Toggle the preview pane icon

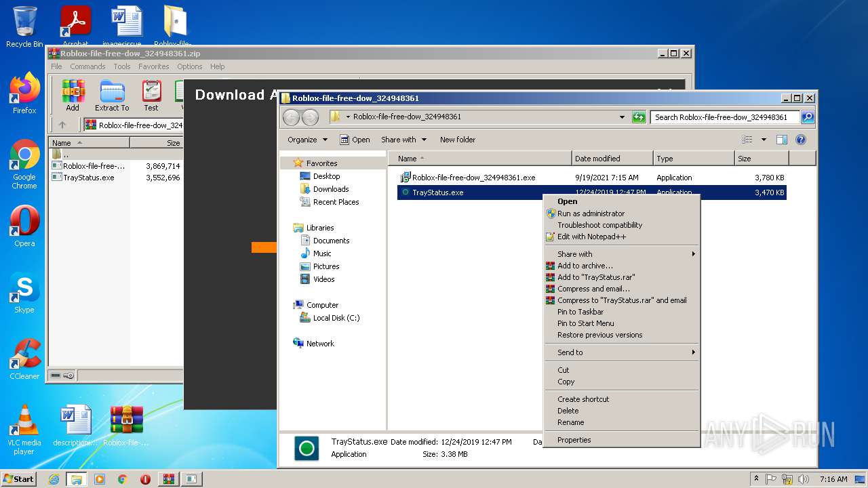pos(781,140)
